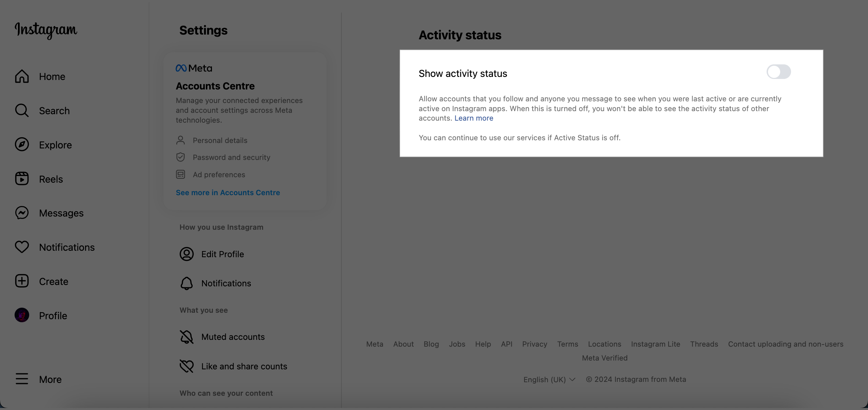This screenshot has width=868, height=410.
Task: Open the Search panel
Action: click(54, 111)
